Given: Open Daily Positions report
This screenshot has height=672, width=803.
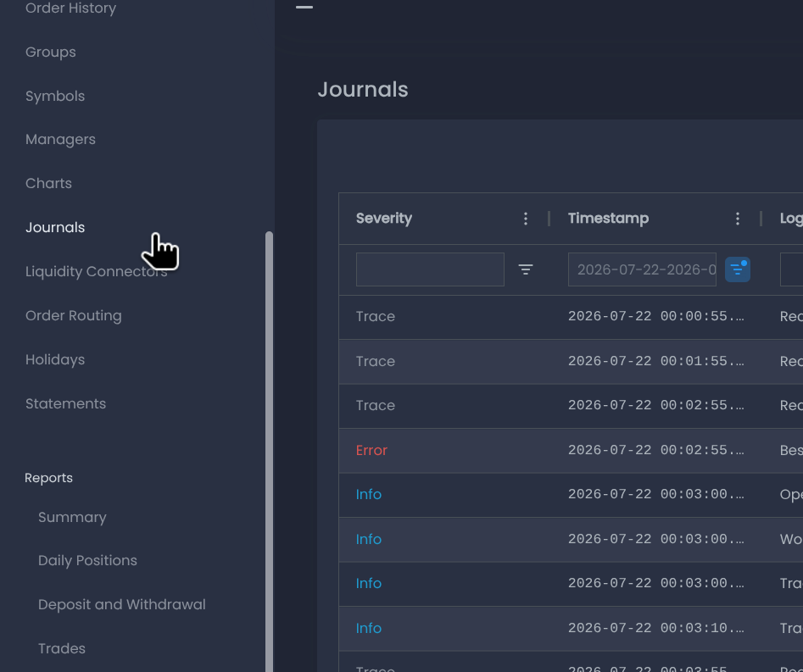Looking at the screenshot, I should pyautogui.click(x=87, y=560).
